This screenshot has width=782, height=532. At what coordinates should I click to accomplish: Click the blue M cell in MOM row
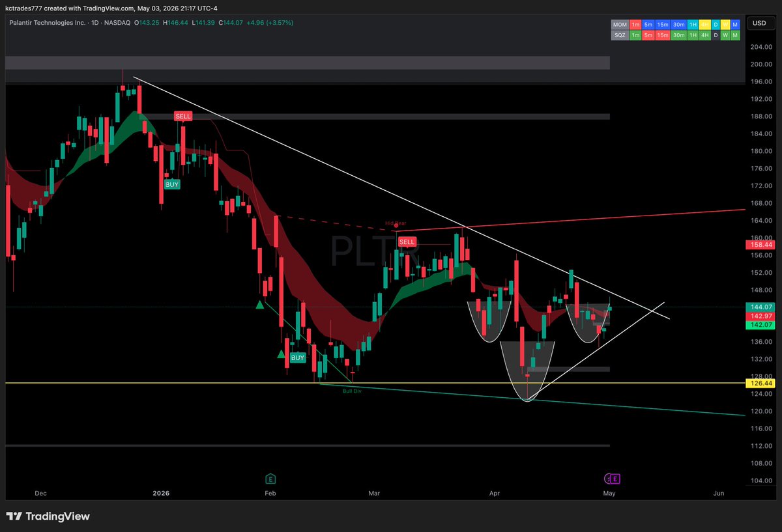click(x=736, y=25)
